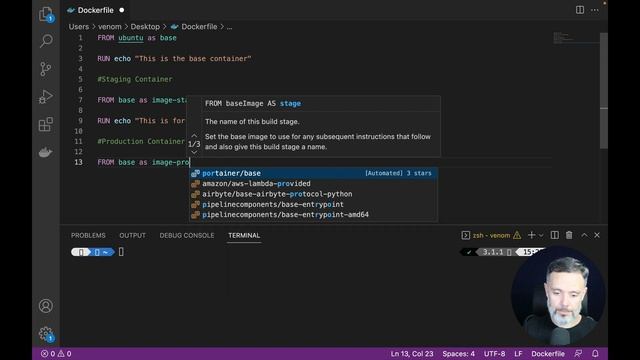Select pipelinecomponents/base-entrypoint-amd64 suggestion
This screenshot has height=360, width=640.
(313, 214)
